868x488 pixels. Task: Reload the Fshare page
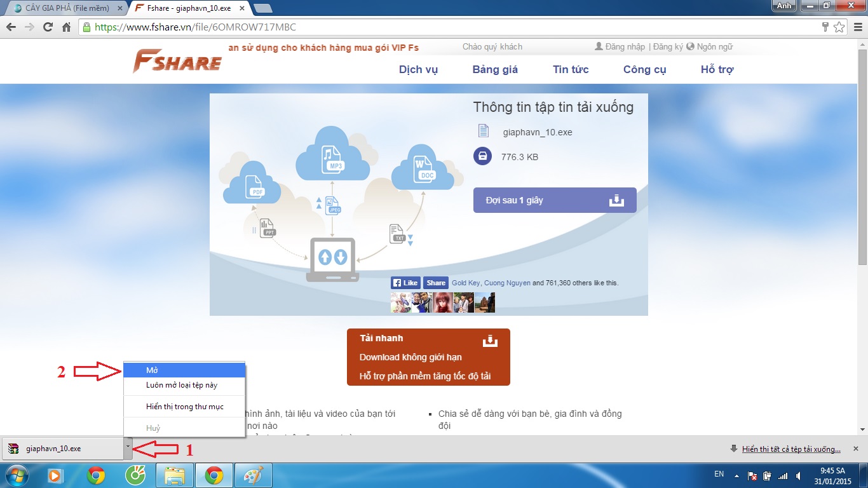[48, 27]
